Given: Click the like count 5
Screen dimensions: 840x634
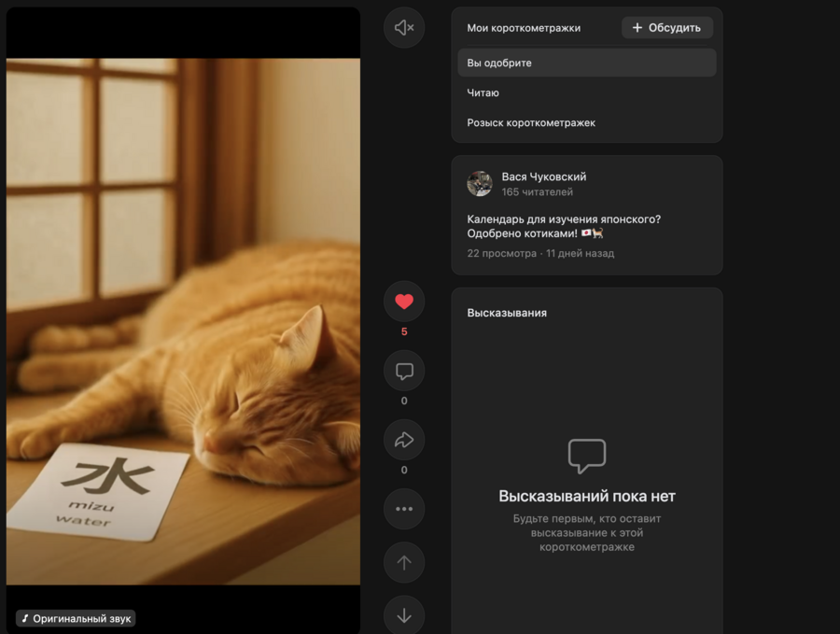Looking at the screenshot, I should coord(404,331).
